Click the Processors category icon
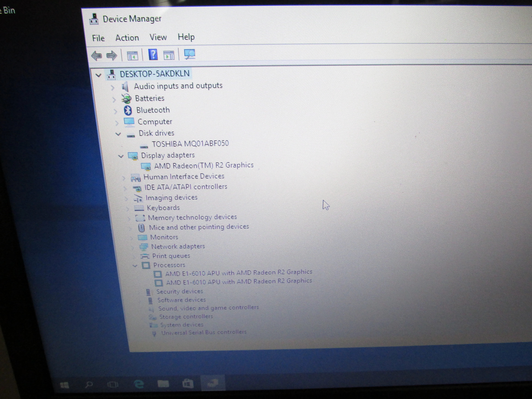 [146, 266]
